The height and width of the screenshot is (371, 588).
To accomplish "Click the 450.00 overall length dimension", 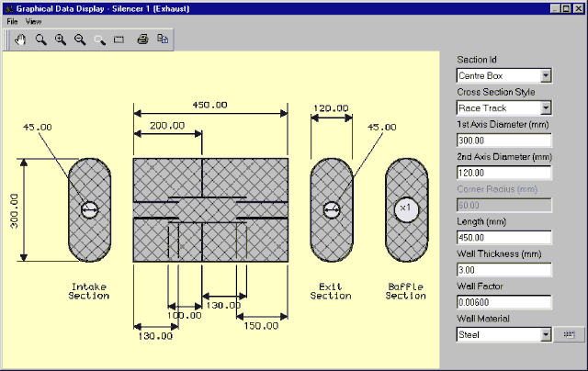I will pyautogui.click(x=210, y=105).
